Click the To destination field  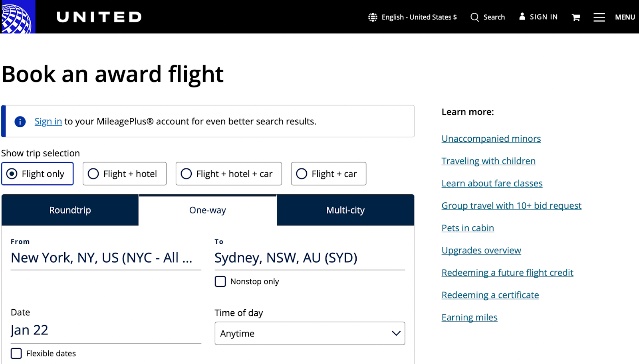click(310, 258)
